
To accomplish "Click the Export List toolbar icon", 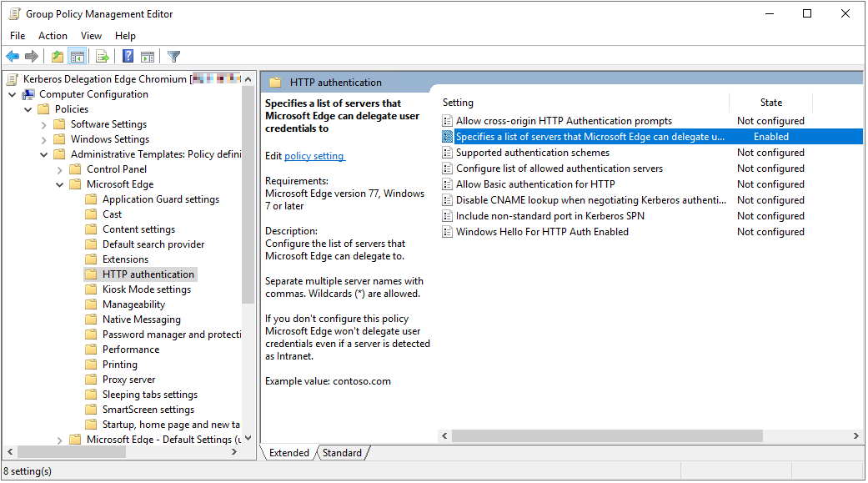I will (103, 56).
